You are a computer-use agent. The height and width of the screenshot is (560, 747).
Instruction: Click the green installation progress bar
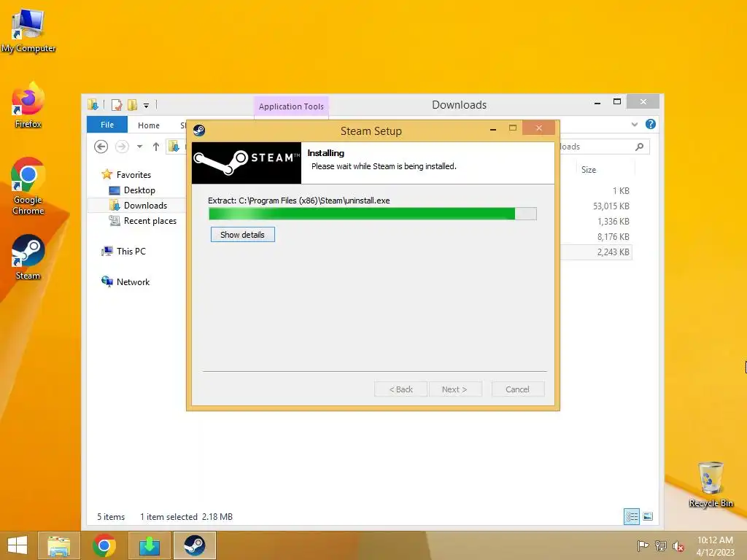(373, 214)
